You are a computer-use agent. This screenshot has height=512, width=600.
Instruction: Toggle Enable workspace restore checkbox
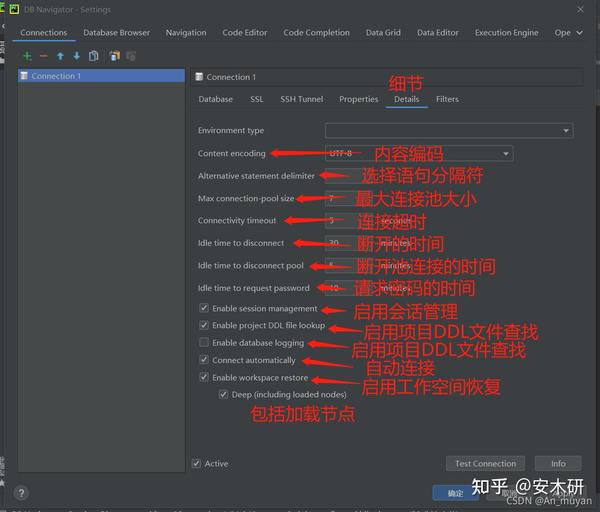[x=204, y=377]
